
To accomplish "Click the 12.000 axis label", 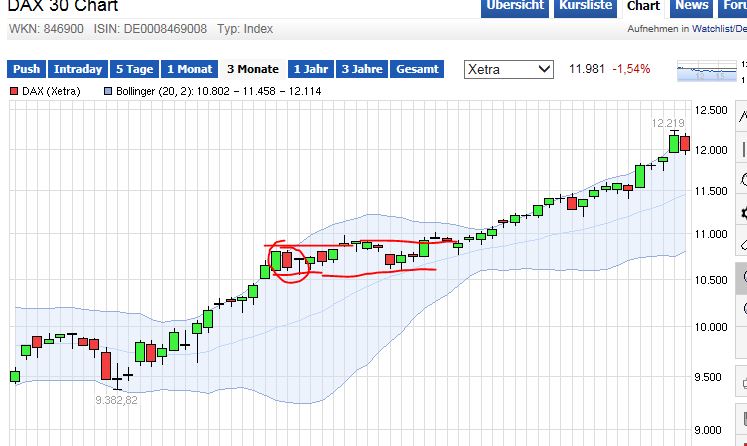I will click(x=711, y=150).
